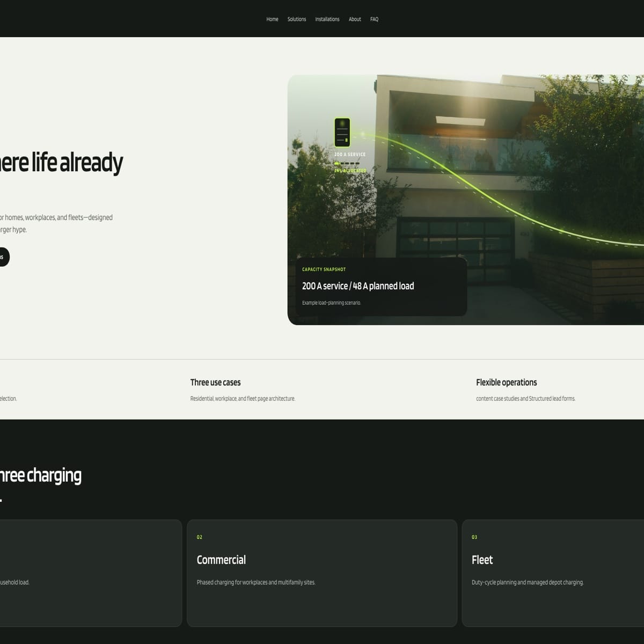Click the Phased charging for workplaces description
Screen dimensions: 644x644
[x=256, y=582]
